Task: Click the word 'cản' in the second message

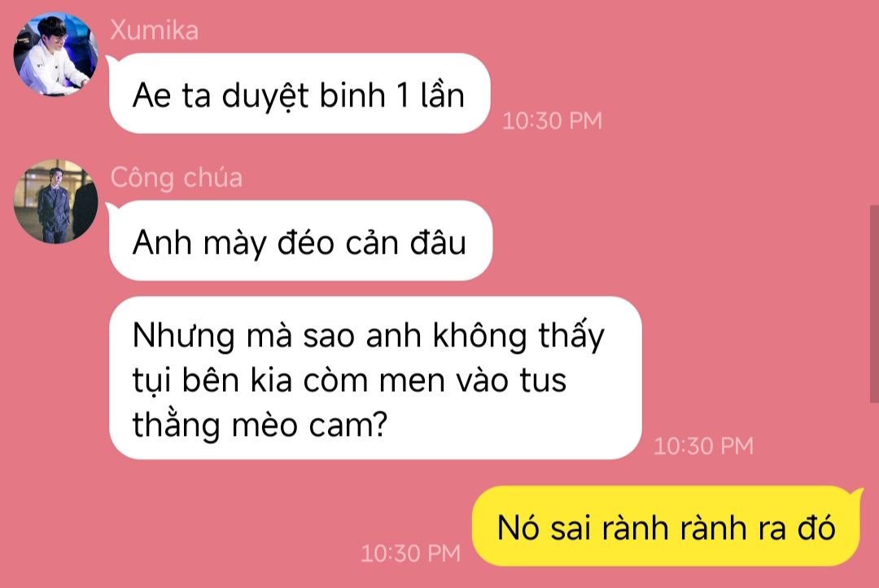Action: [x=372, y=243]
